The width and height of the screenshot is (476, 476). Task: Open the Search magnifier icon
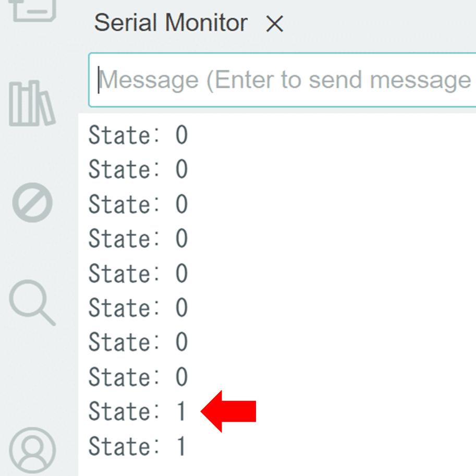click(x=32, y=303)
